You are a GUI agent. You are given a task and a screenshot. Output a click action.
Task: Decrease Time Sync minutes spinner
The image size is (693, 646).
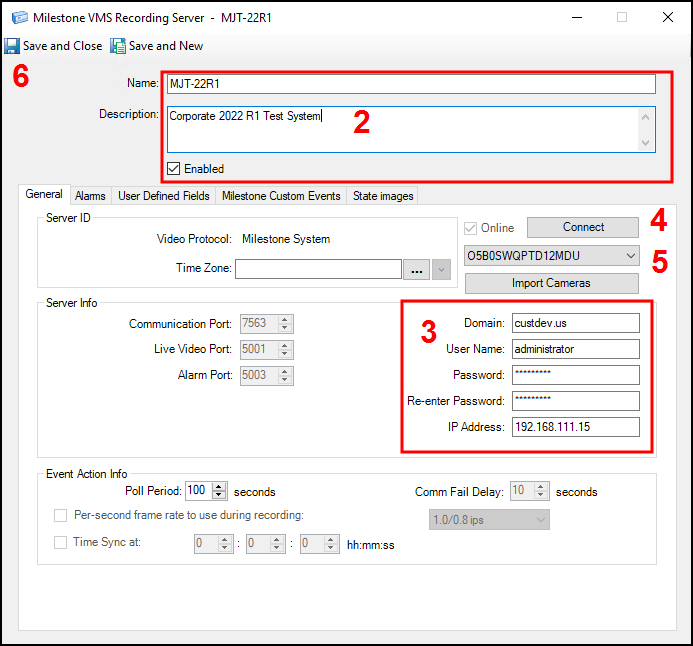coord(277,548)
